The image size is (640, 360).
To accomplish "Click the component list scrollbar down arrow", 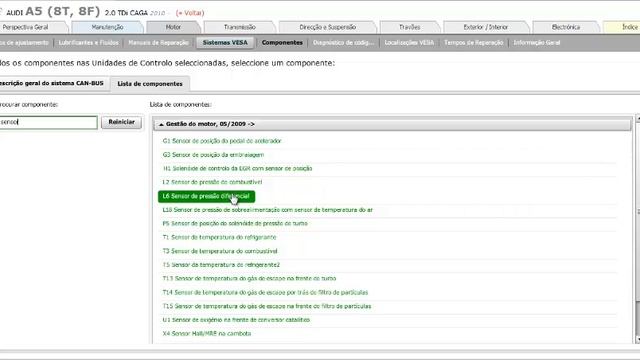I will [638, 339].
